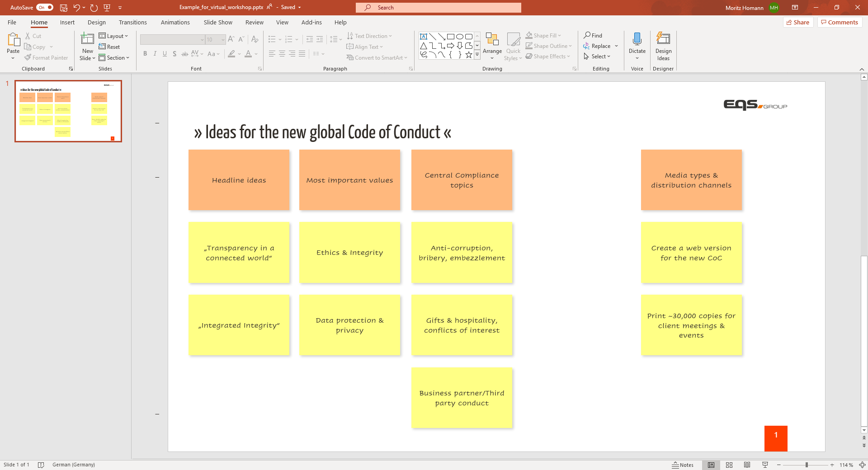Image resolution: width=868 pixels, height=470 pixels.
Task: Expand the shapes gallery More arrow
Action: [477, 55]
